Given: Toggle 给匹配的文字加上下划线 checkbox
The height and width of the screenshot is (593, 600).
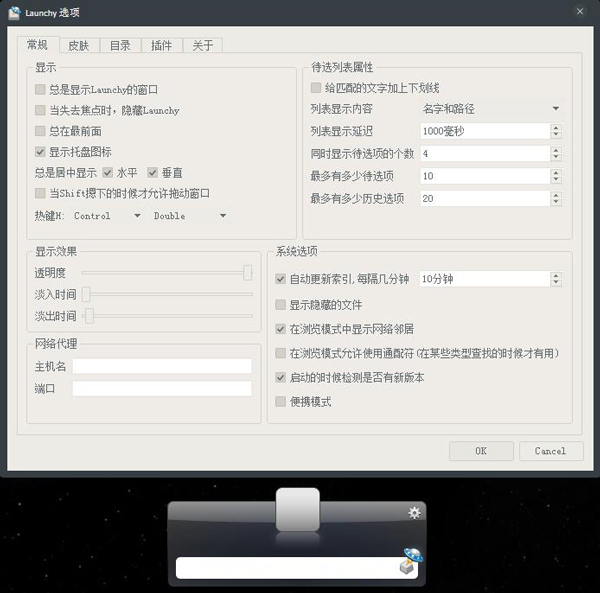Looking at the screenshot, I should click(x=316, y=88).
